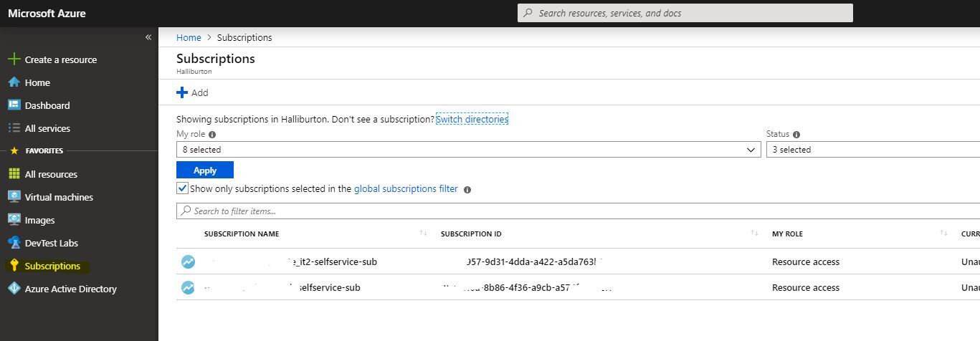This screenshot has height=341, width=980.
Task: Click the magnifier icon in filter items box
Action: click(x=186, y=211)
